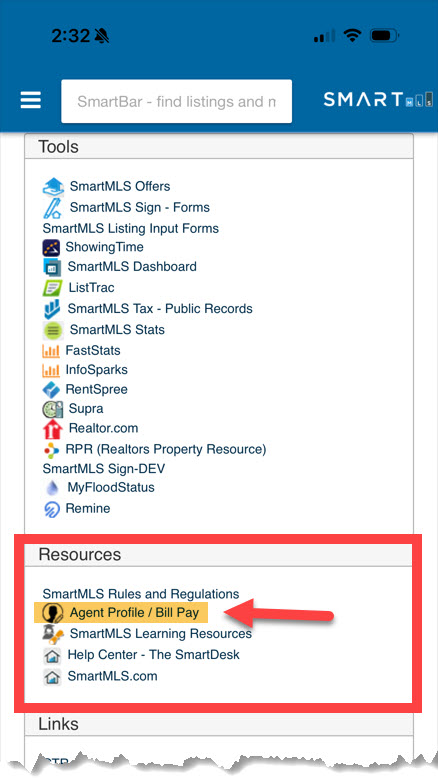
Task: Tap the cellular signal bars
Action: tap(324, 36)
